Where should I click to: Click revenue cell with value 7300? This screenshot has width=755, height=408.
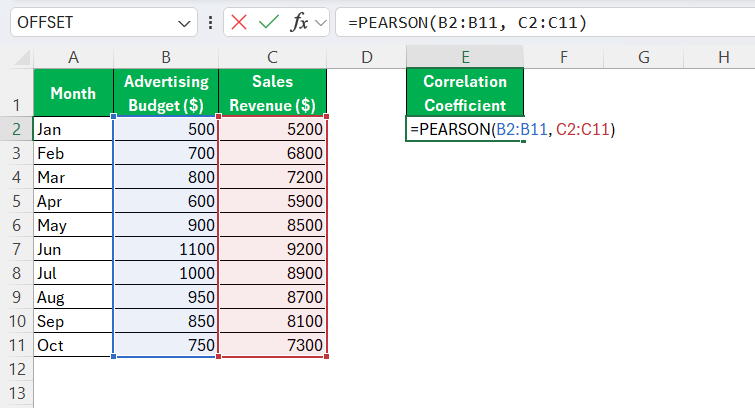(273, 345)
